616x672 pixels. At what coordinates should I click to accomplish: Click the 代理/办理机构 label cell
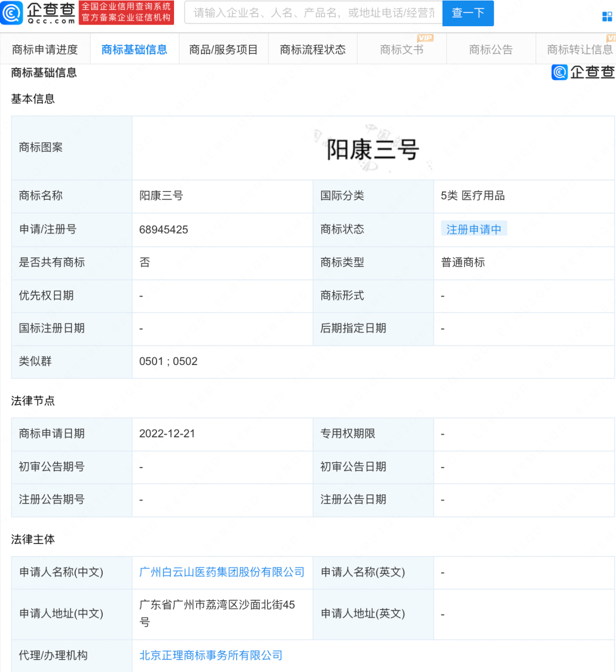point(72,656)
